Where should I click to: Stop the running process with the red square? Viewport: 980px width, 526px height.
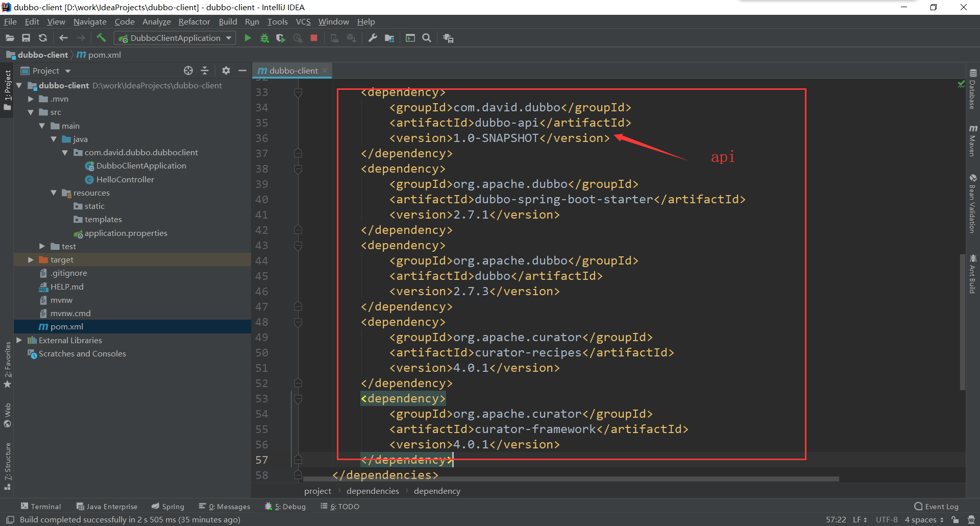point(314,38)
